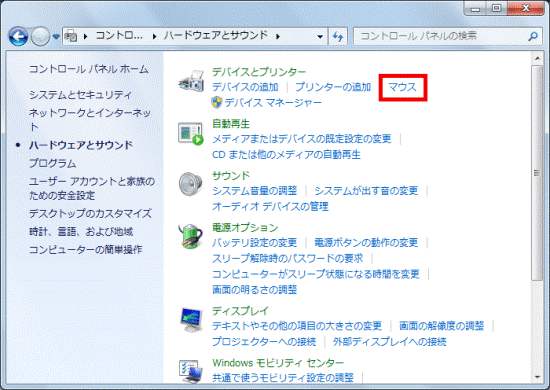
Task: Open the ディスプレイ heading
Action: [x=240, y=311]
